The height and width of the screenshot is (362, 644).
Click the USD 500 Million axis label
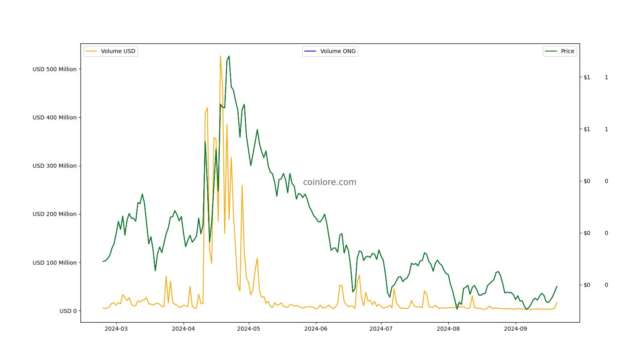[x=54, y=69]
